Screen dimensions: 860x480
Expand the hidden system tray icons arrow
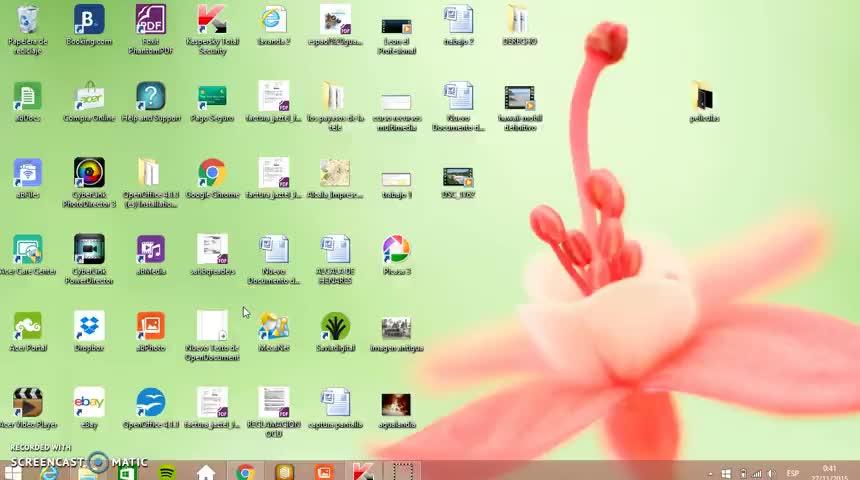pyautogui.click(x=711, y=473)
